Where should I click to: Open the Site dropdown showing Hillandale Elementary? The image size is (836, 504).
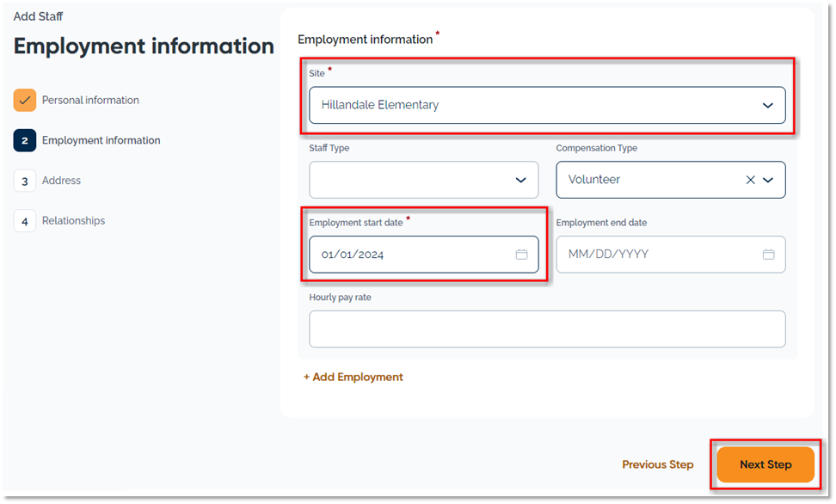547,105
